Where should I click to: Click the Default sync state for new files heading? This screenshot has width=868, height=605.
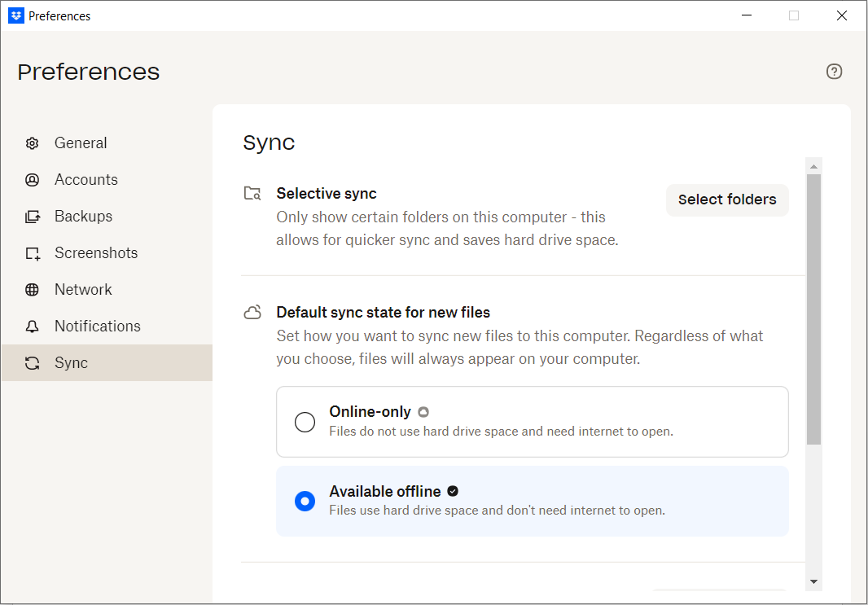pyautogui.click(x=383, y=312)
